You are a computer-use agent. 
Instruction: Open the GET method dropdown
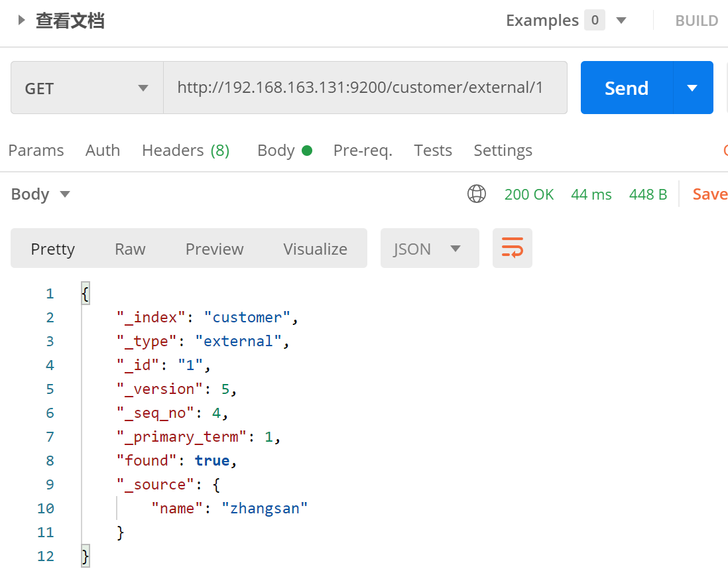click(x=87, y=88)
